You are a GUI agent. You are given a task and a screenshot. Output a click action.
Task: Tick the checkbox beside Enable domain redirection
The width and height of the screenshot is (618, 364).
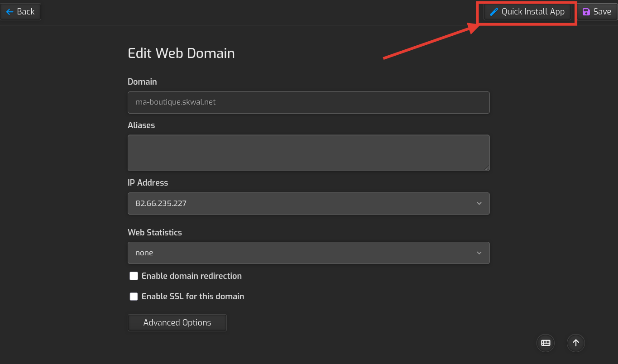[x=134, y=276]
